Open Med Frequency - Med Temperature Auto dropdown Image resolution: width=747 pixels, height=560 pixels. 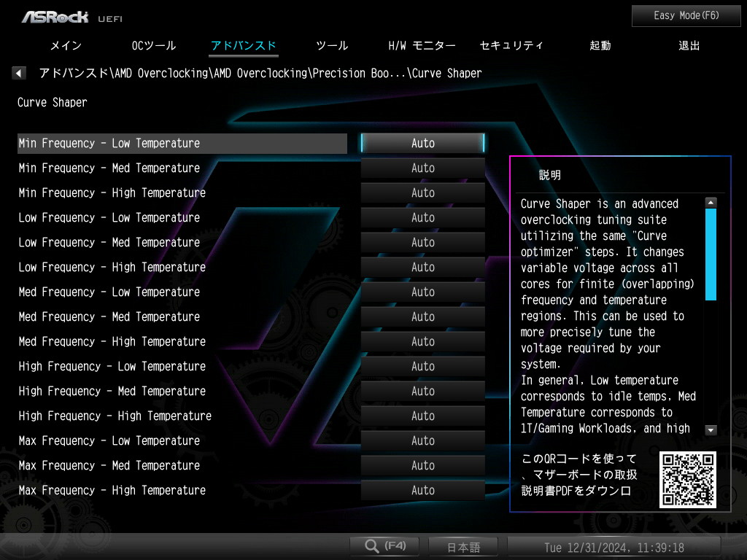[x=422, y=316]
